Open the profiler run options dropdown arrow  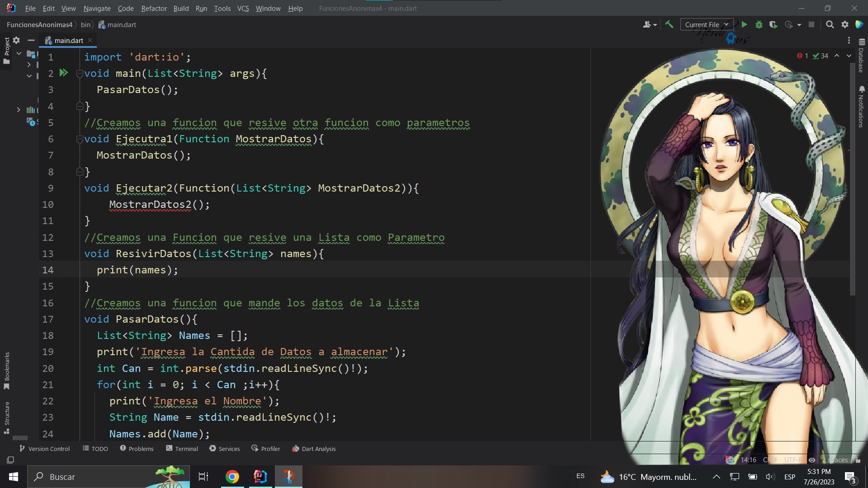pyautogui.click(x=799, y=25)
